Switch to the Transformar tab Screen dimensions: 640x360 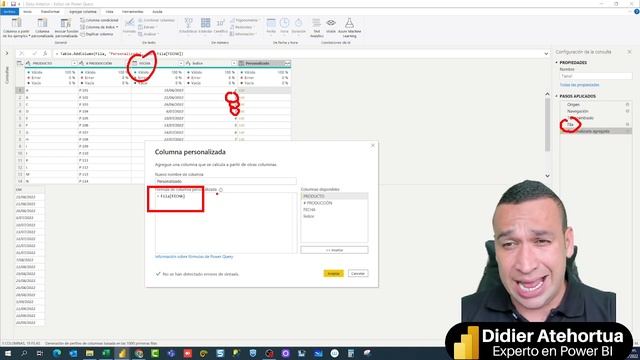pos(50,12)
